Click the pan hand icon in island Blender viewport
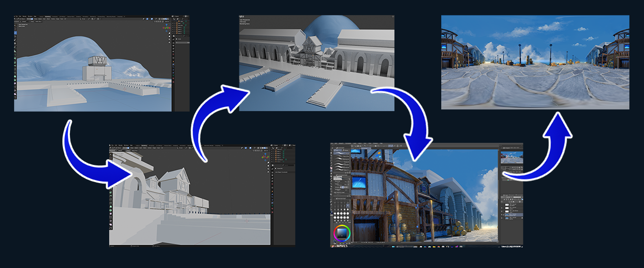 coord(170,36)
